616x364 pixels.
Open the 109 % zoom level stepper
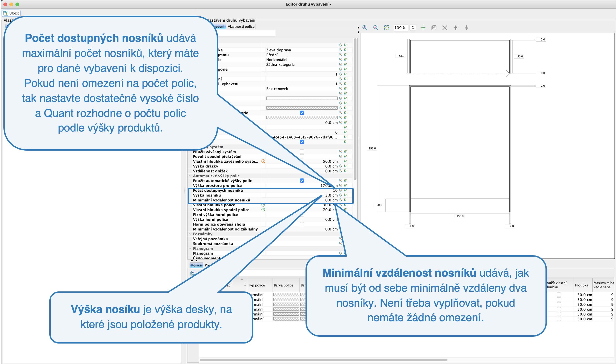click(x=413, y=28)
